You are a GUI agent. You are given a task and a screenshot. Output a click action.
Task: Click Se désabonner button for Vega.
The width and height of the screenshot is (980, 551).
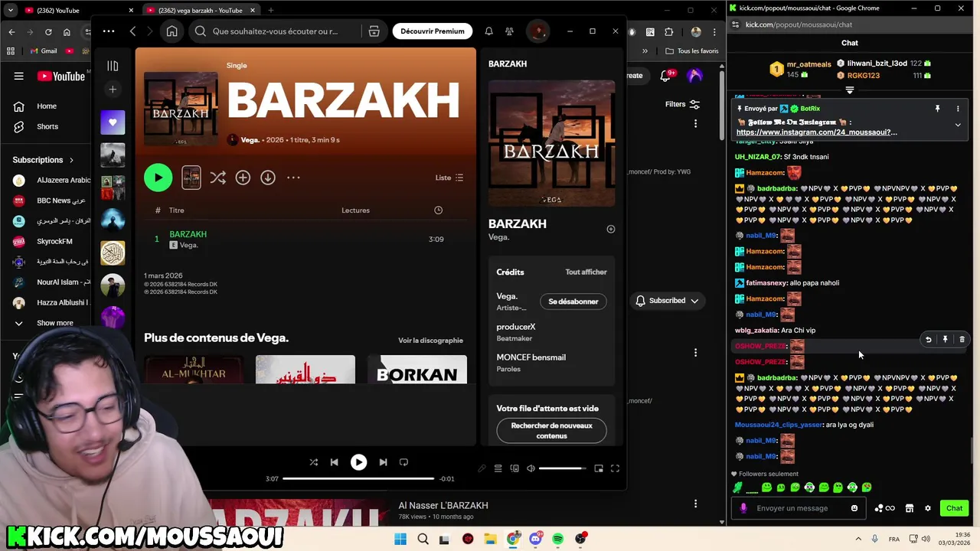tap(573, 302)
